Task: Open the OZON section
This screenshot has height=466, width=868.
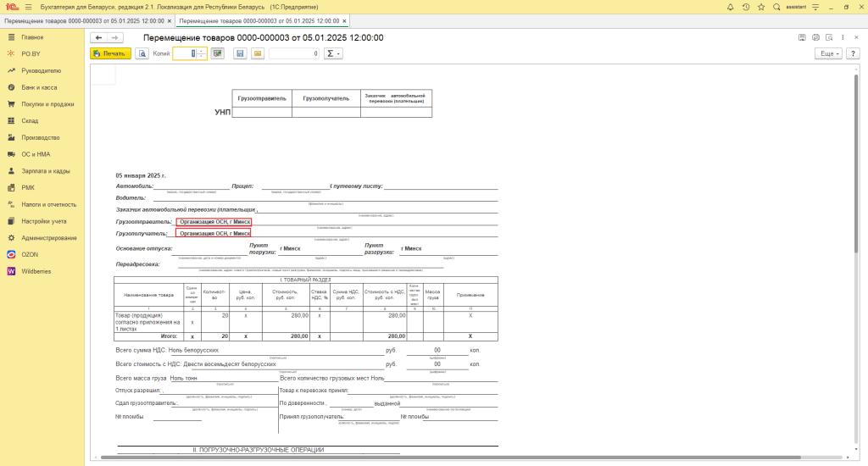Action: (x=30, y=254)
